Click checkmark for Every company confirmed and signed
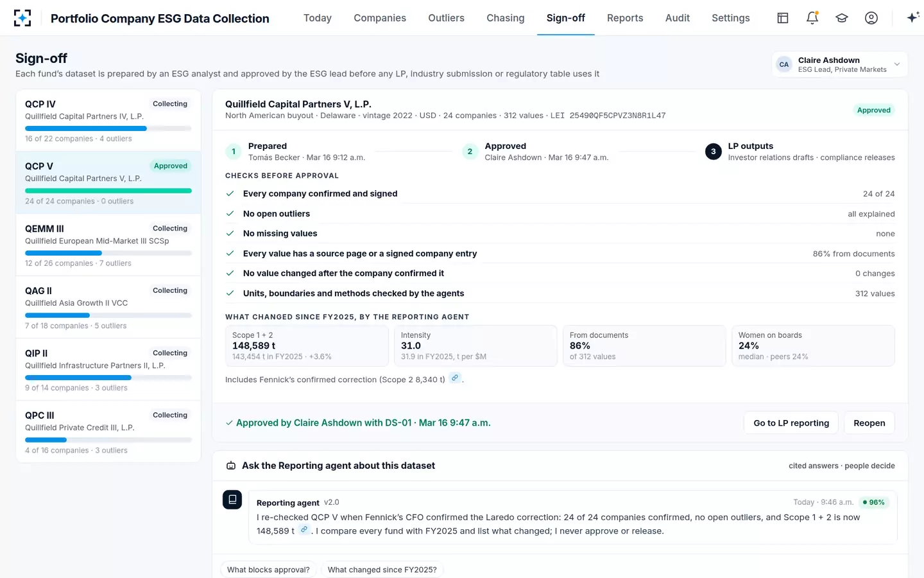This screenshot has height=578, width=924. 230,193
